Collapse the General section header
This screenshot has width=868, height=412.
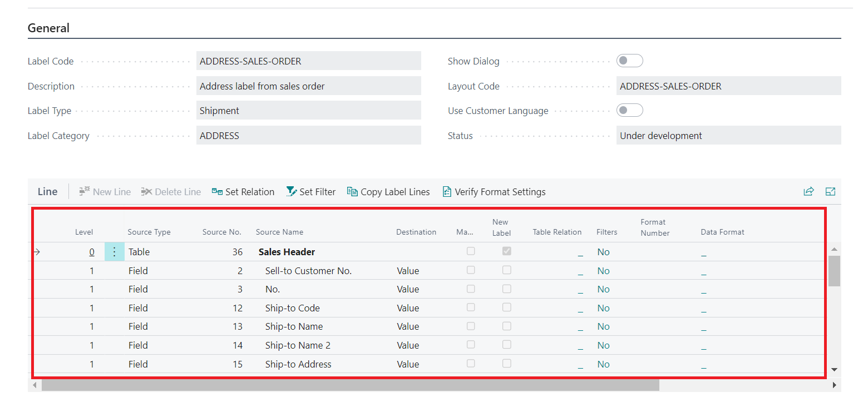tap(49, 28)
